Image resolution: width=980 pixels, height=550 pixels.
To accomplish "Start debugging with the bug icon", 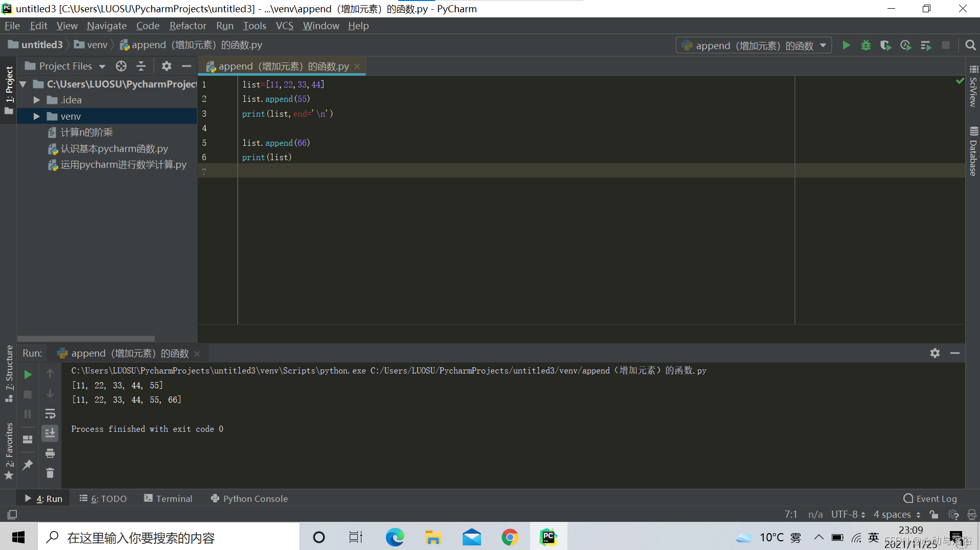I will pyautogui.click(x=865, y=46).
